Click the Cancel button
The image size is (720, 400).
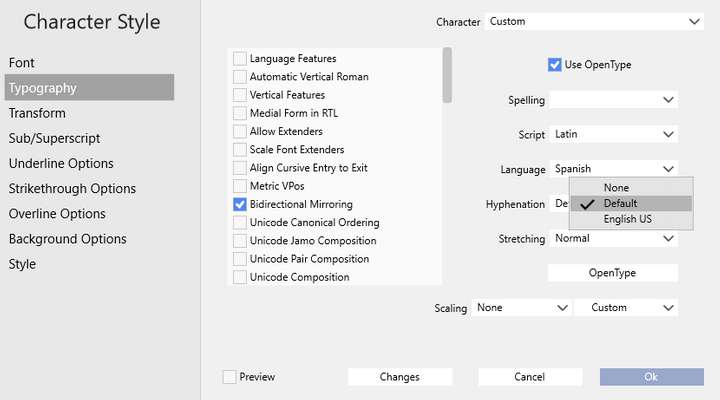tap(530, 377)
